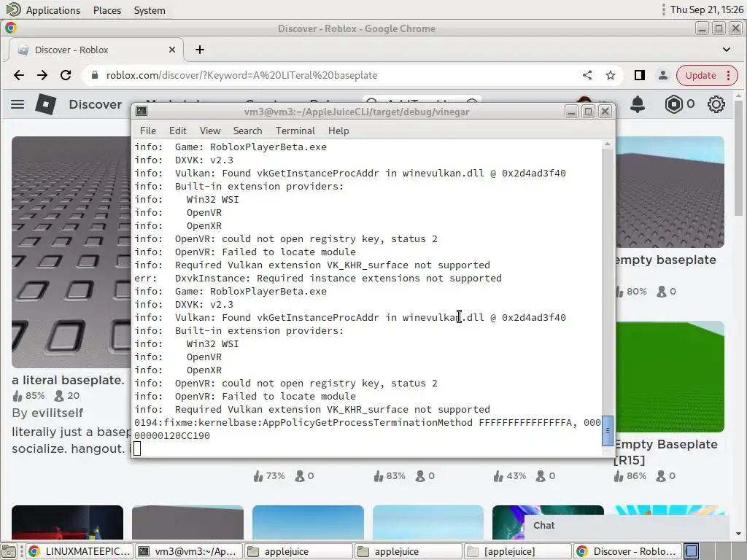
Task: Switch to LINUXMATEEPIC Chrome taskbar window
Action: 80,551
